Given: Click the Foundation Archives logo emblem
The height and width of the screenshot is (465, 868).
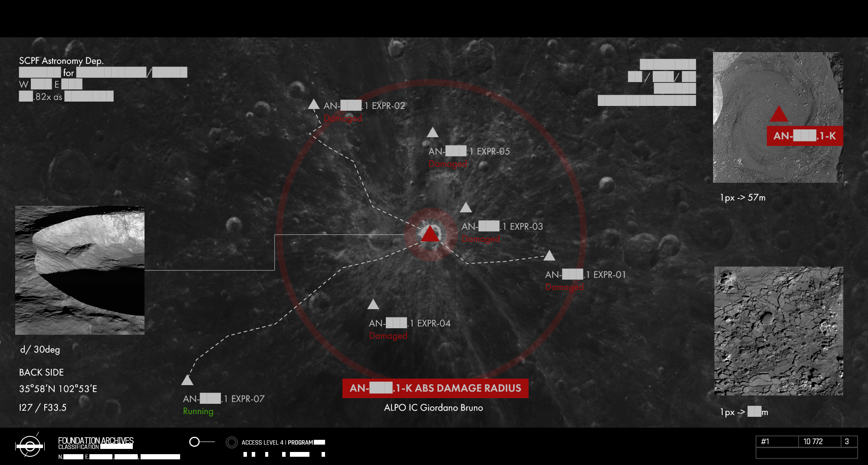Looking at the screenshot, I should (x=30, y=446).
